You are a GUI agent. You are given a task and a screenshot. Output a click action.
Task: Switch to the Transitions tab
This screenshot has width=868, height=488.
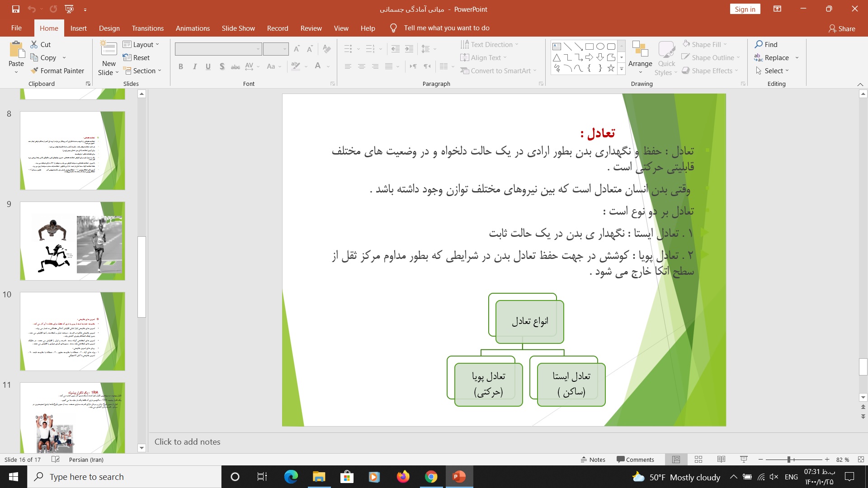click(148, 28)
